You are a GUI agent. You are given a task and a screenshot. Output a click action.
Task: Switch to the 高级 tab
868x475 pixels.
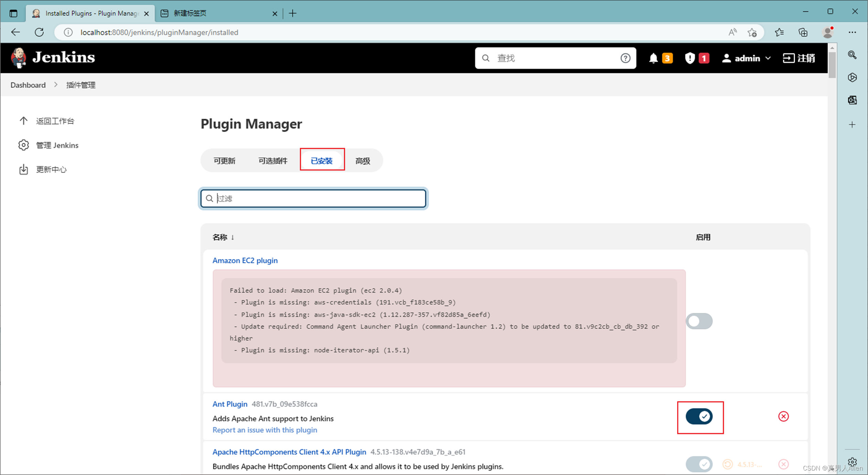click(x=362, y=160)
